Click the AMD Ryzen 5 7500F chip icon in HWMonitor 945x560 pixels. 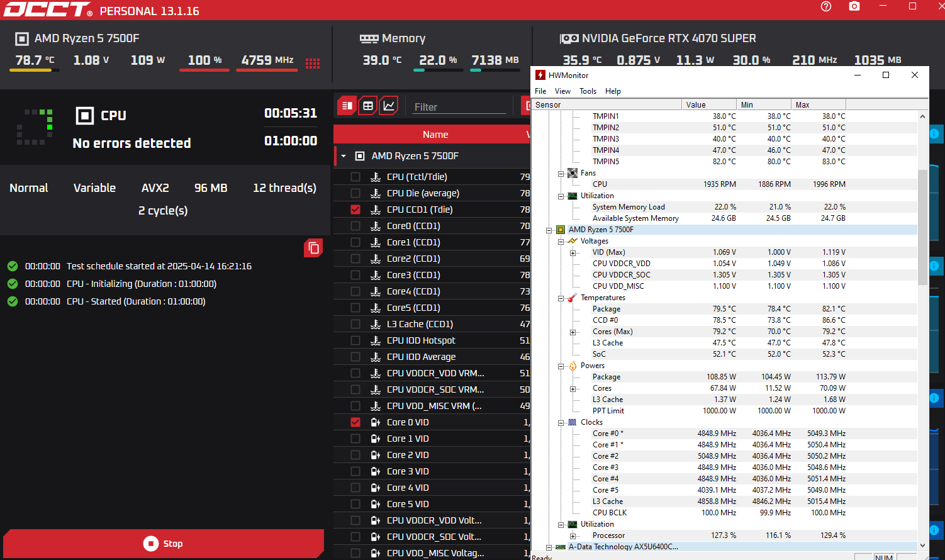[561, 230]
